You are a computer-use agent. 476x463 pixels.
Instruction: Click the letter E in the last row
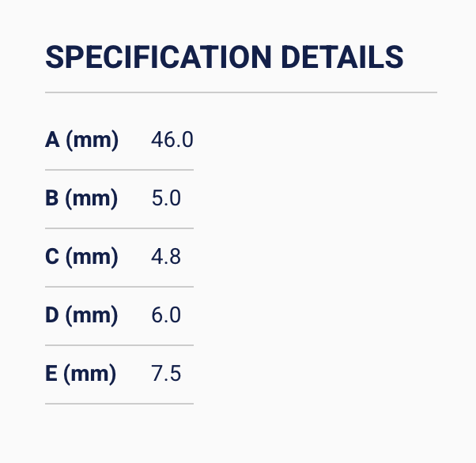coord(52,375)
